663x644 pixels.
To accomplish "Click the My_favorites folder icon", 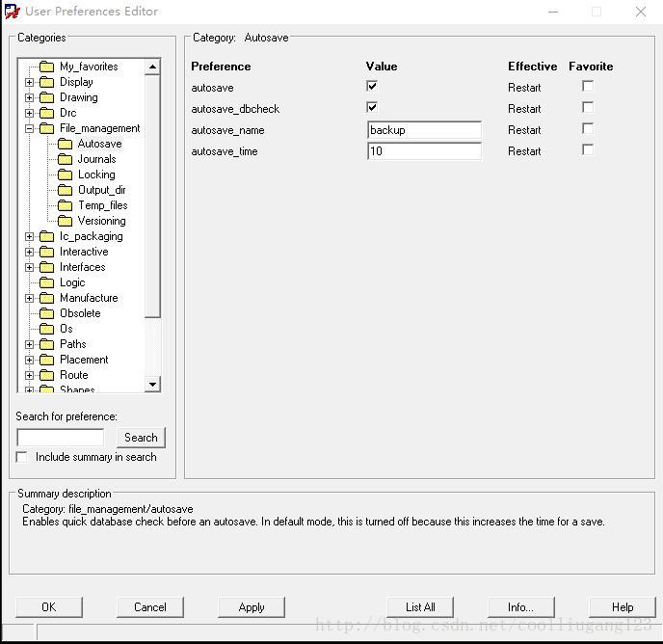I will [x=46, y=67].
